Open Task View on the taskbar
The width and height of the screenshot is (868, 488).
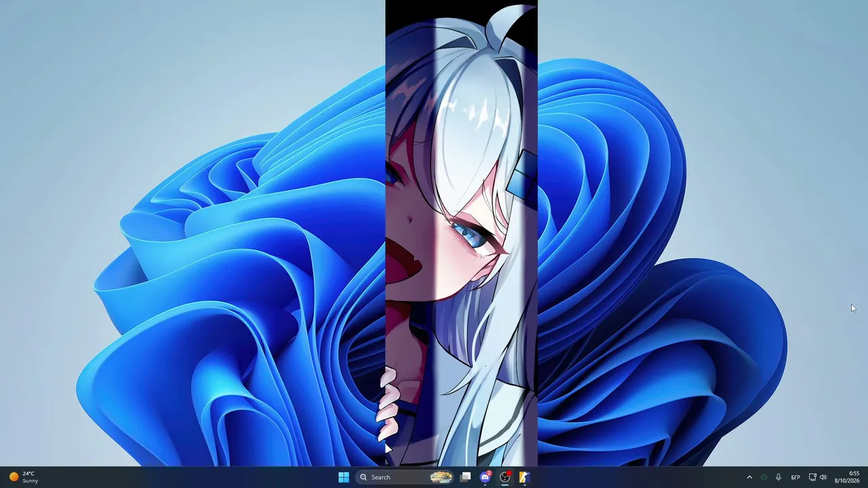point(465,477)
